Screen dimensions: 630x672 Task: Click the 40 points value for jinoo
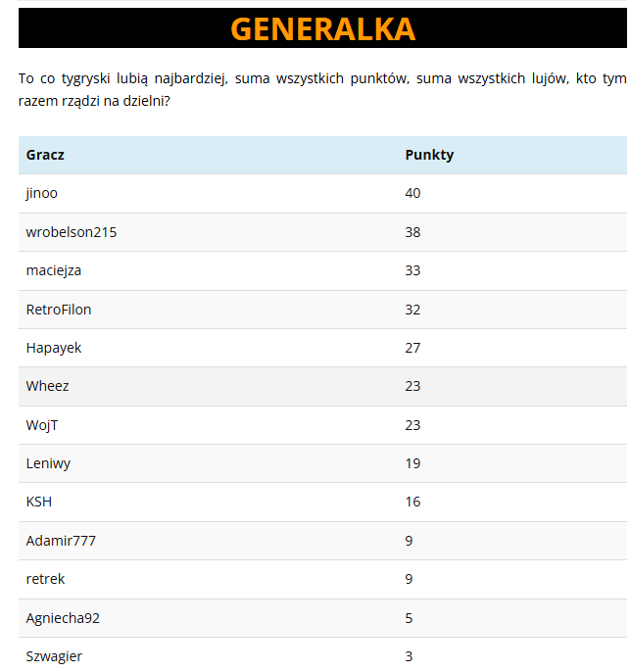[x=412, y=193]
